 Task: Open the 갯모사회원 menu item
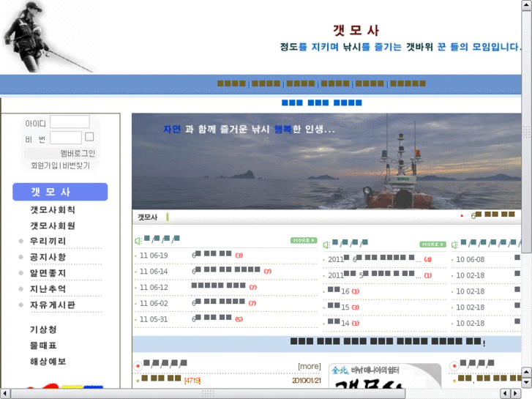pyautogui.click(x=53, y=225)
